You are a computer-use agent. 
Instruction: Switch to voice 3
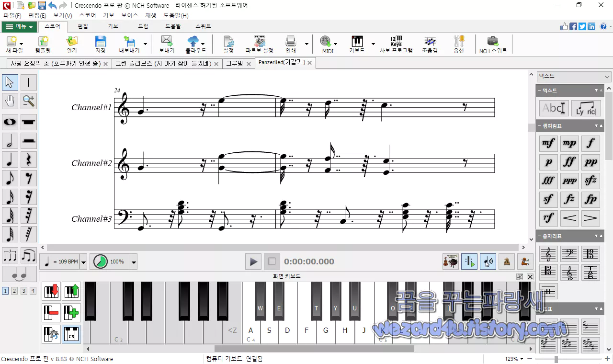pyautogui.click(x=24, y=291)
